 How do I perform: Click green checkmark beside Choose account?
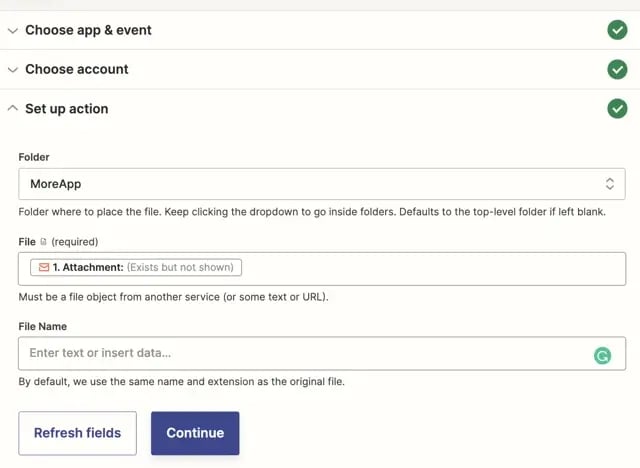[617, 69]
